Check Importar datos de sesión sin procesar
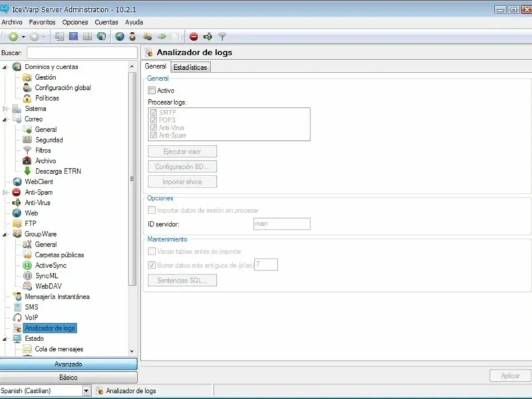Screen dimensions: 532x399 pyautogui.click(x=152, y=210)
